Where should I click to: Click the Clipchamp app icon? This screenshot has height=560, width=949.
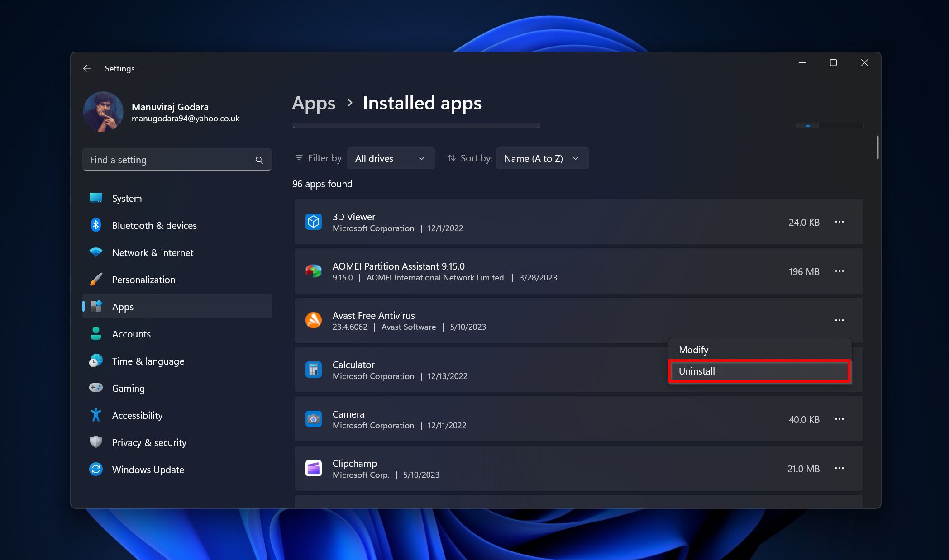(314, 469)
